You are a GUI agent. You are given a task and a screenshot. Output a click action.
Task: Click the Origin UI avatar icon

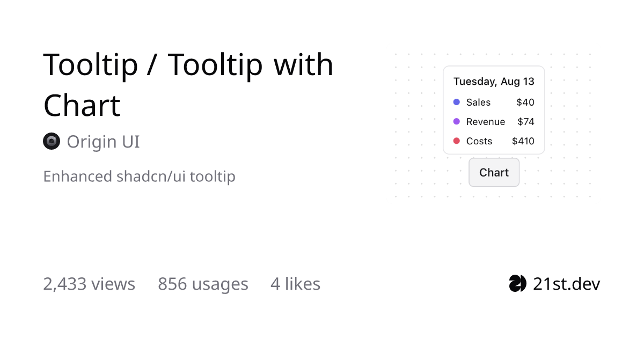point(51,142)
